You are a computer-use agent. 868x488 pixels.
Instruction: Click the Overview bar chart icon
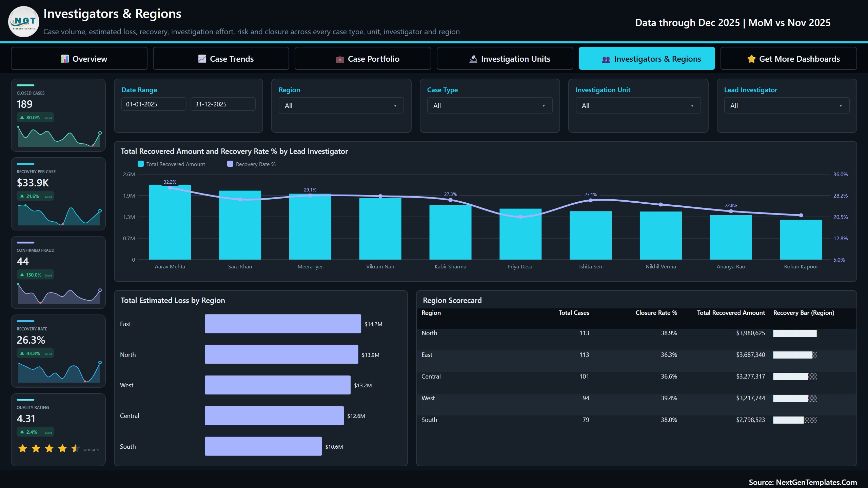[x=64, y=59]
